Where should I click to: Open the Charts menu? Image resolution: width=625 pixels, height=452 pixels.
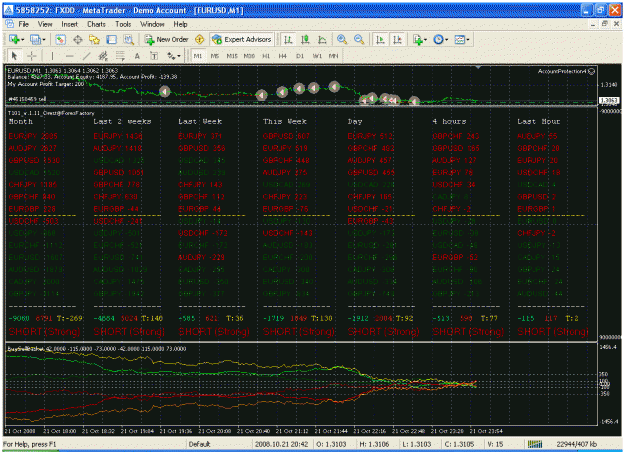pyautogui.click(x=96, y=24)
